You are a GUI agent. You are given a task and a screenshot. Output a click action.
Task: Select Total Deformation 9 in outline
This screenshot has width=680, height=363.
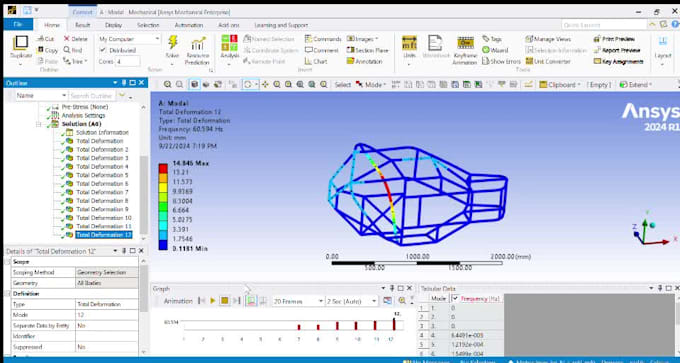click(102, 209)
